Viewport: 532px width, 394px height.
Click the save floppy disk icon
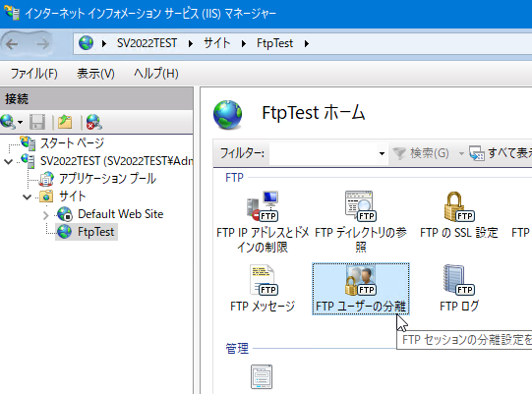coord(37,122)
